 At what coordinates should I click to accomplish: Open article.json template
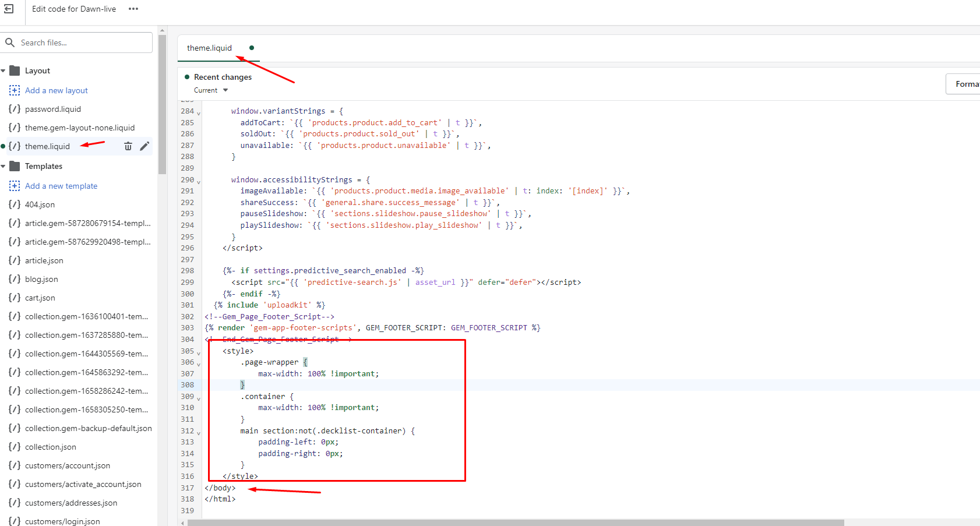point(44,260)
